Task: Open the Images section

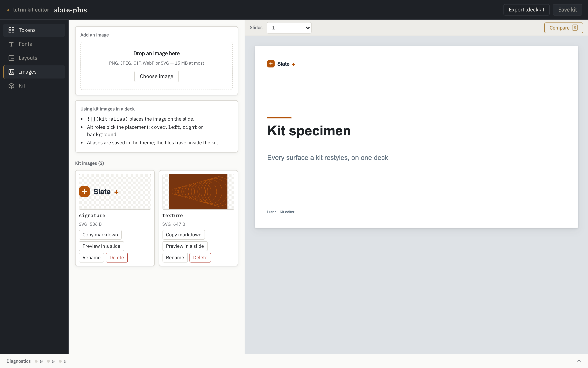Action: tap(34, 72)
